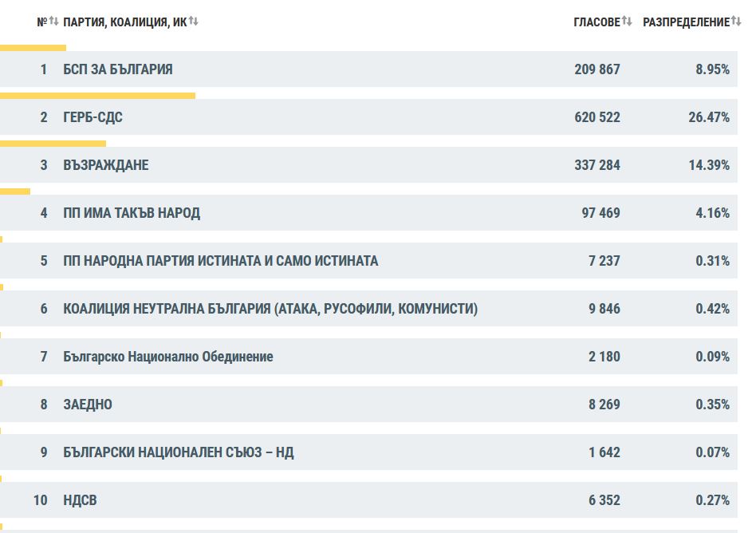This screenshot has width=756, height=533.
Task: Sort by РАЗПРЕДЕЛЕНИЕ percentage arrows
Action: (736, 22)
